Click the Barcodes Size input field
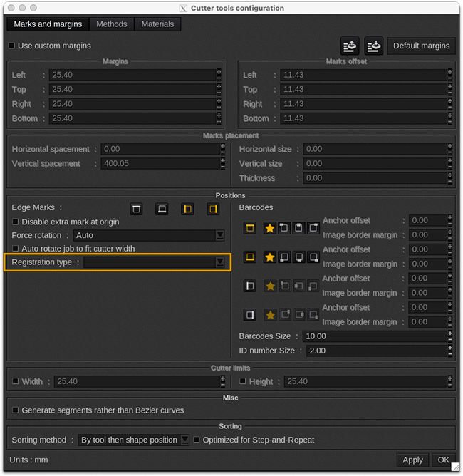 click(374, 336)
